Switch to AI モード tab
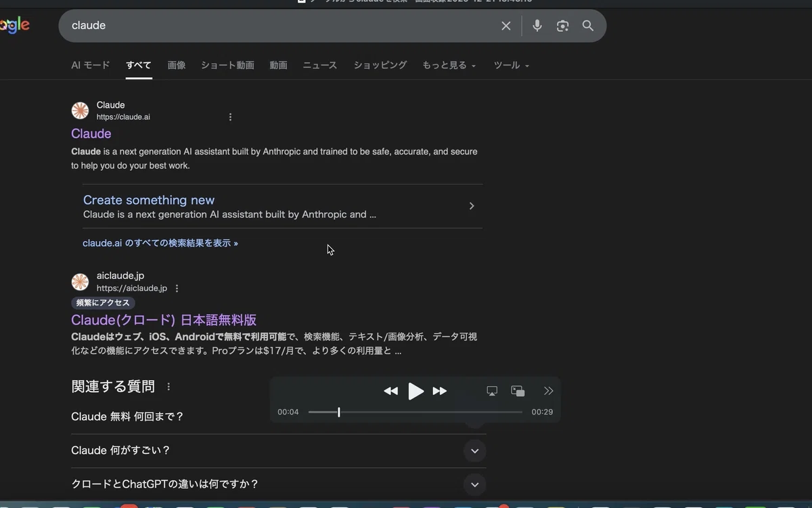This screenshot has height=508, width=812. coord(91,66)
